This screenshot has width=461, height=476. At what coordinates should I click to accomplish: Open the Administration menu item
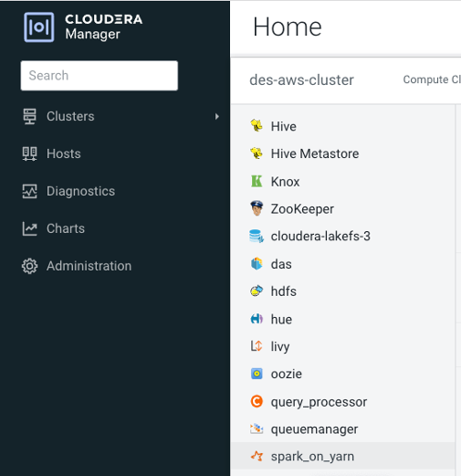(89, 266)
